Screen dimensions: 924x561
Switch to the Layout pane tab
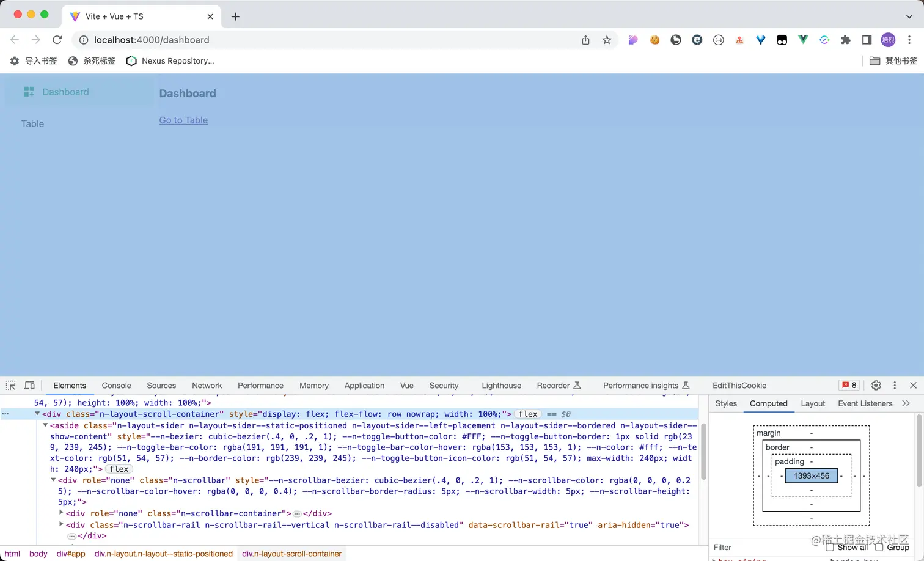(813, 403)
